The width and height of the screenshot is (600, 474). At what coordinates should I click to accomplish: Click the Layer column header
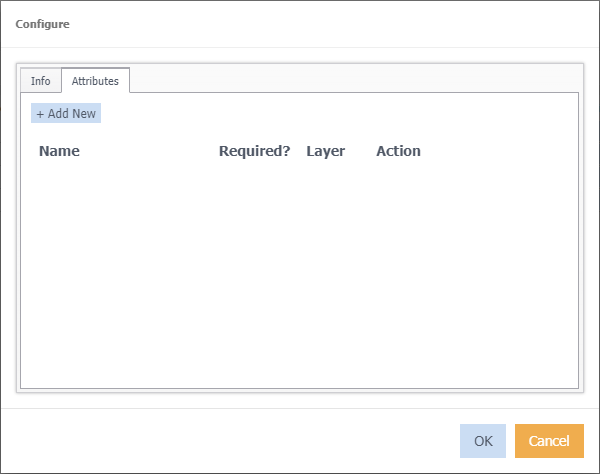pos(325,152)
